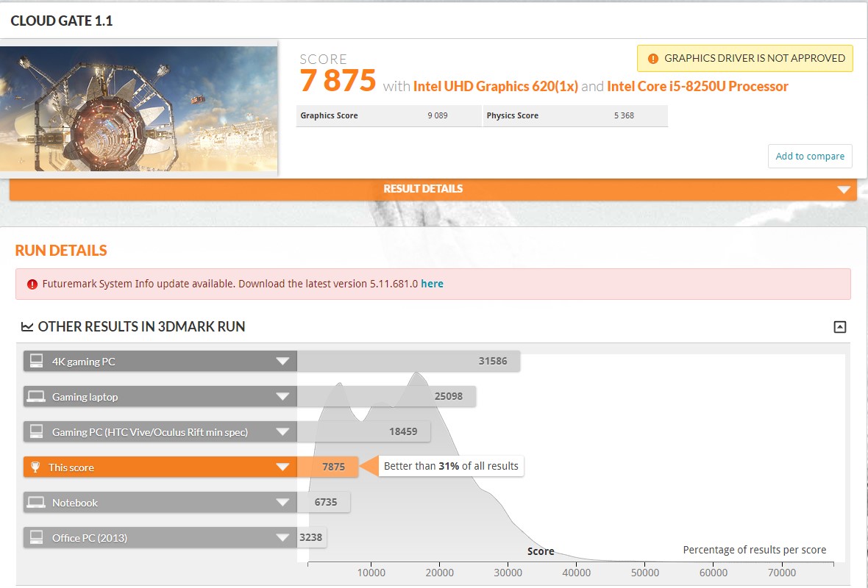
Task: Click the Score axis label on chart
Action: (541, 551)
